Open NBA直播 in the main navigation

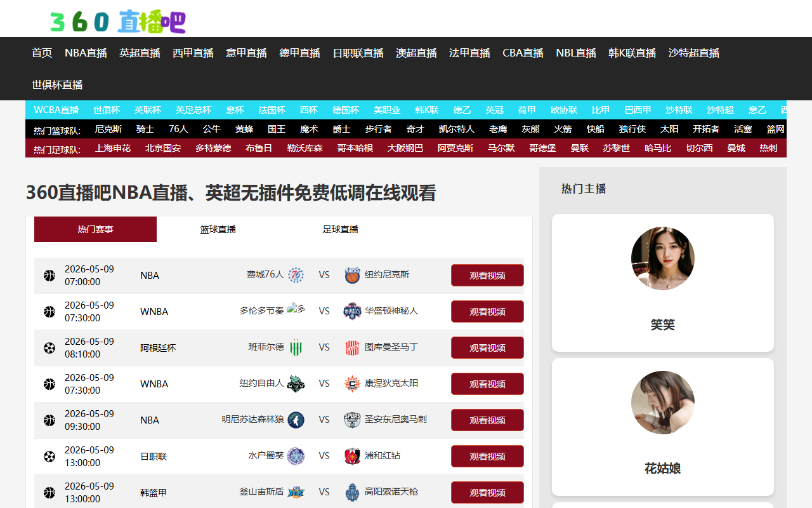click(86, 53)
